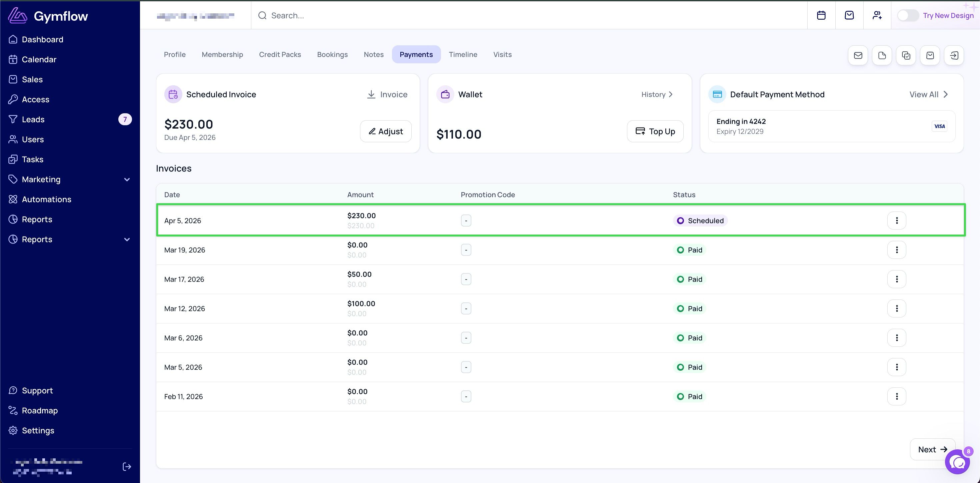Click the $50.00 amount in Mar 17 row
Screen dimensions: 980x483
click(x=360, y=274)
